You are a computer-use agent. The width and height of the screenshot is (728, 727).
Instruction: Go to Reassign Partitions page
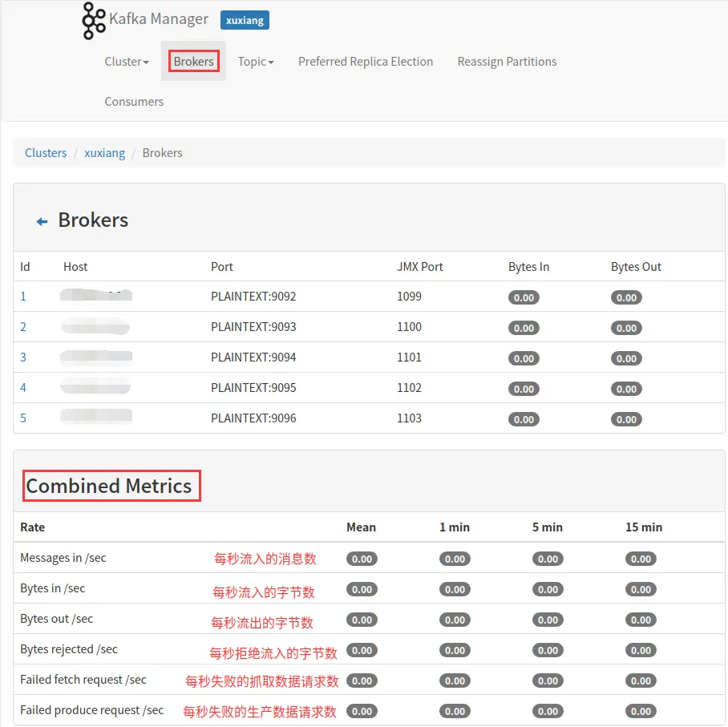click(507, 61)
